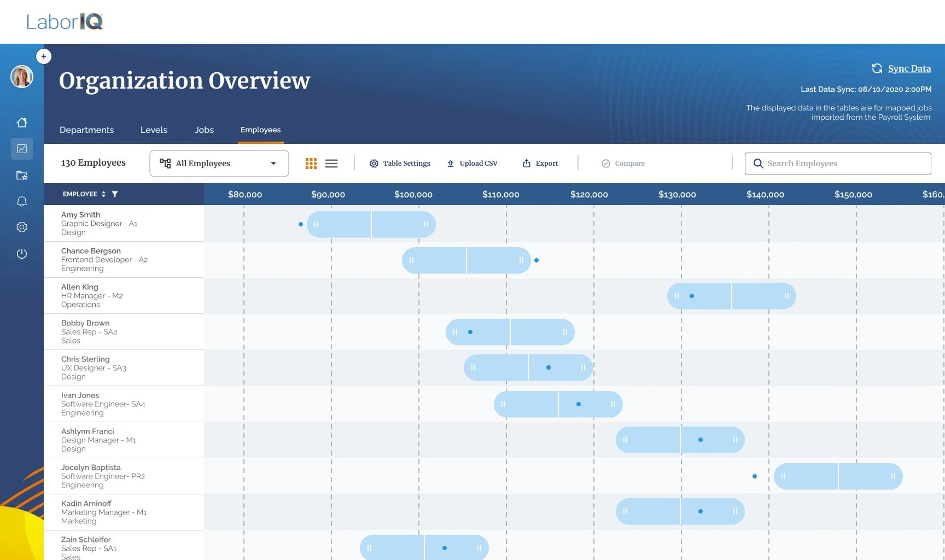Click the $100,000 column header
The width and height of the screenshot is (945, 560).
(413, 194)
